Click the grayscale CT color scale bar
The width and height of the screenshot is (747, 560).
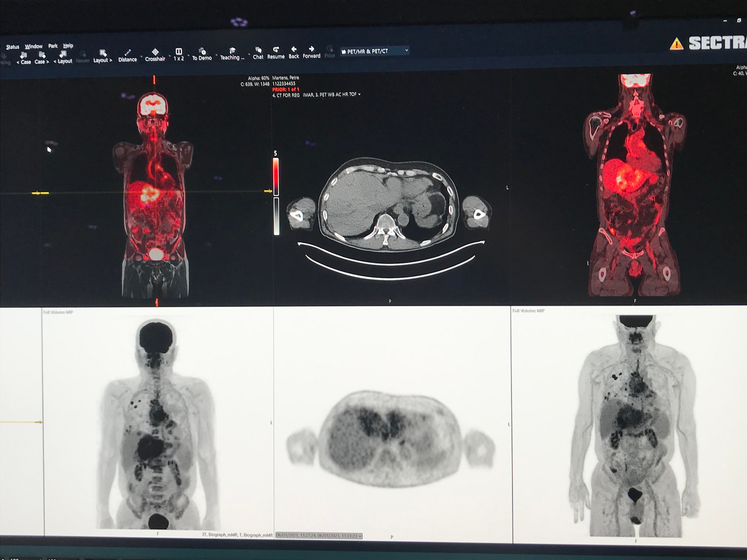[276, 216]
